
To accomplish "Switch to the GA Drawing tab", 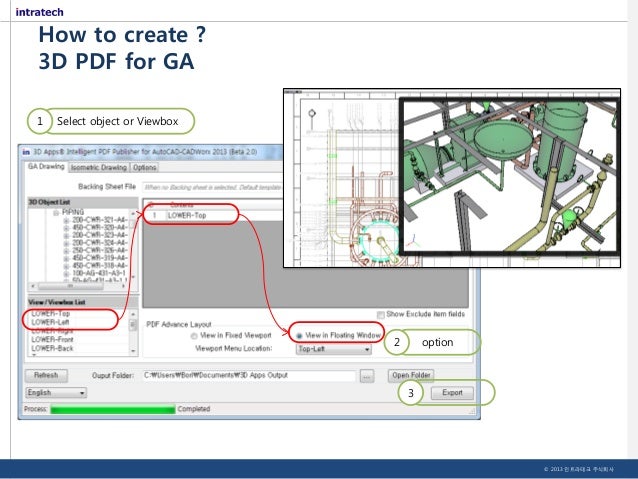I will (46, 166).
